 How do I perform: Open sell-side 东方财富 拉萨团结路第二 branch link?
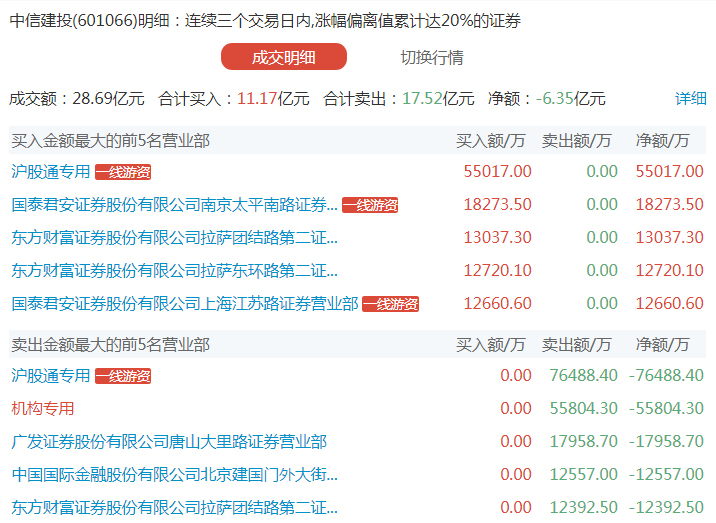click(174, 507)
